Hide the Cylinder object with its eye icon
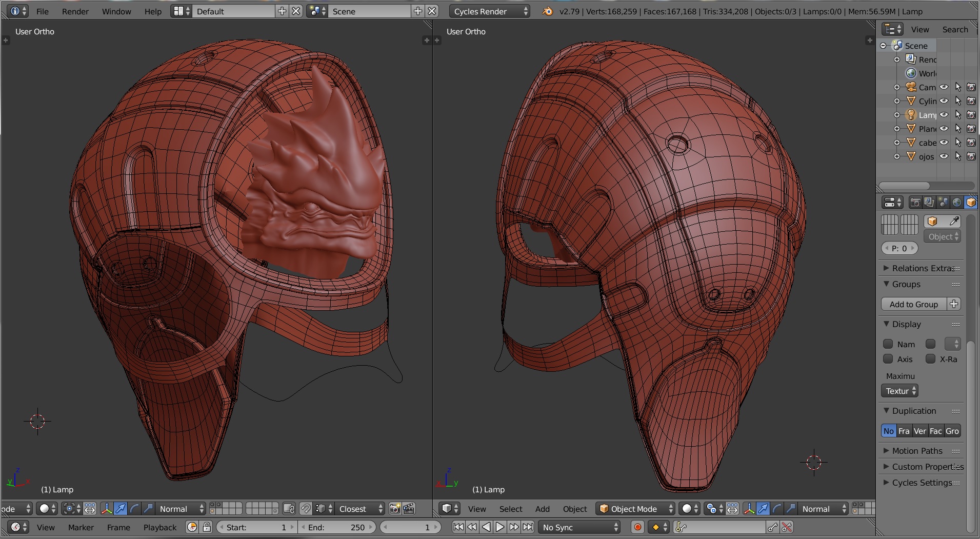 point(944,101)
